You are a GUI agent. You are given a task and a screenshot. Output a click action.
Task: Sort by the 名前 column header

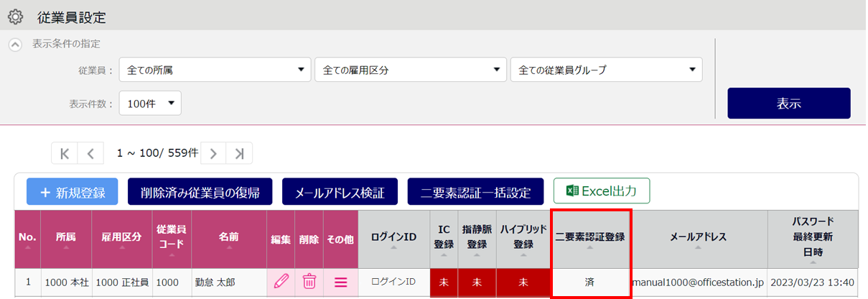(x=229, y=239)
